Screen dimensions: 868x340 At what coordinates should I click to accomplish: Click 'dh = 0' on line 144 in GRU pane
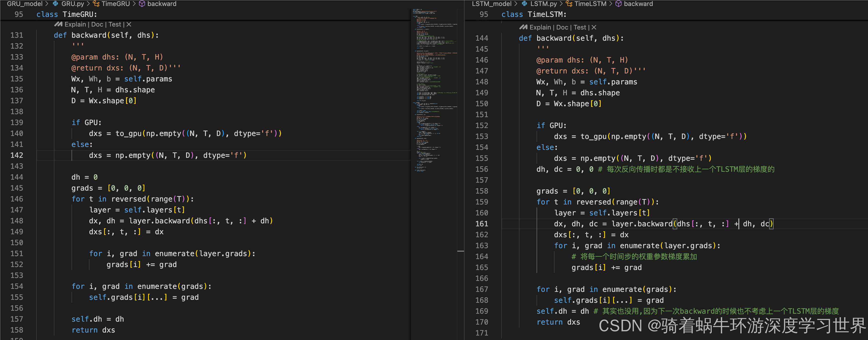(84, 177)
